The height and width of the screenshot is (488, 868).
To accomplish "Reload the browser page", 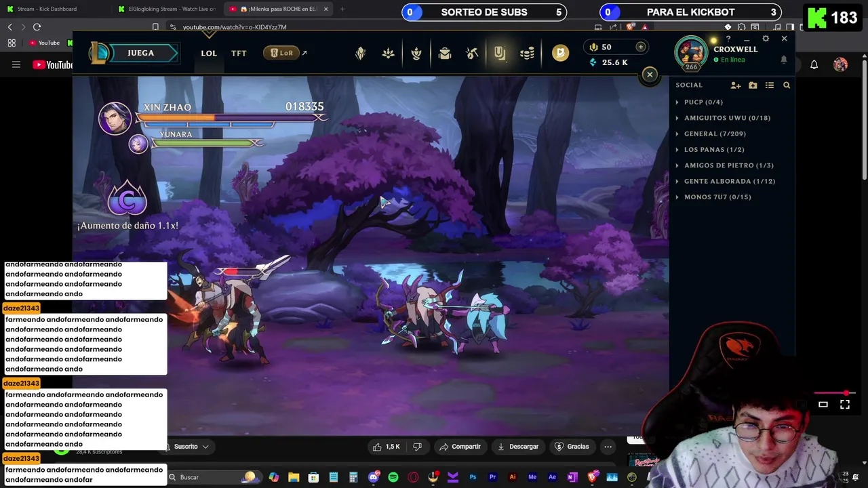I will coord(37,27).
